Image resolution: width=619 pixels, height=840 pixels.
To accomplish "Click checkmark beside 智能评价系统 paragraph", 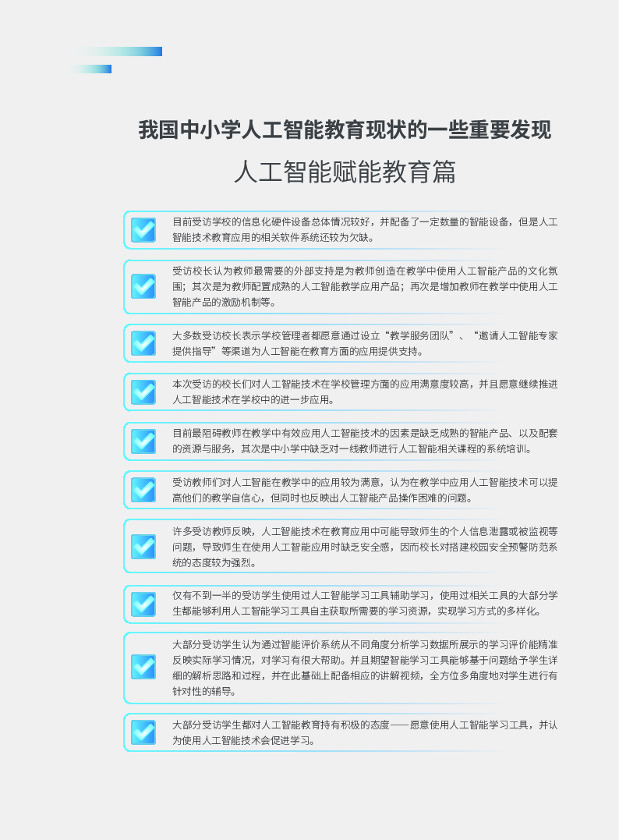I will click(x=143, y=668).
